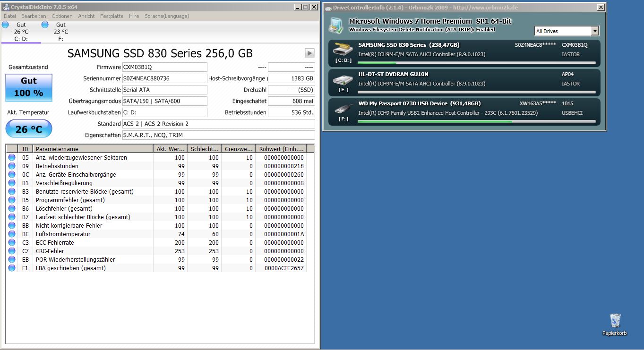Click the SAMSUNG SSD 830 usage bar
This screenshot has width=644, height=350.
coord(477,63)
